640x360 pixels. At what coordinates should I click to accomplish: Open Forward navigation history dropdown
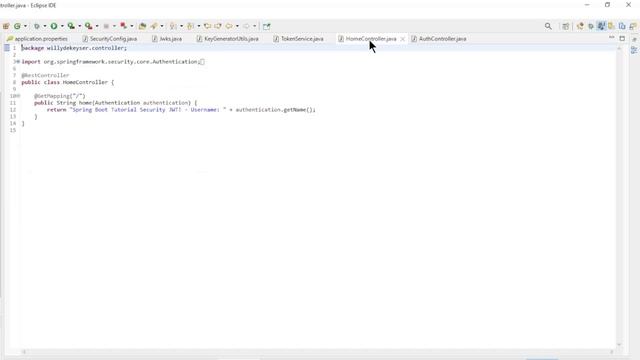254,26
